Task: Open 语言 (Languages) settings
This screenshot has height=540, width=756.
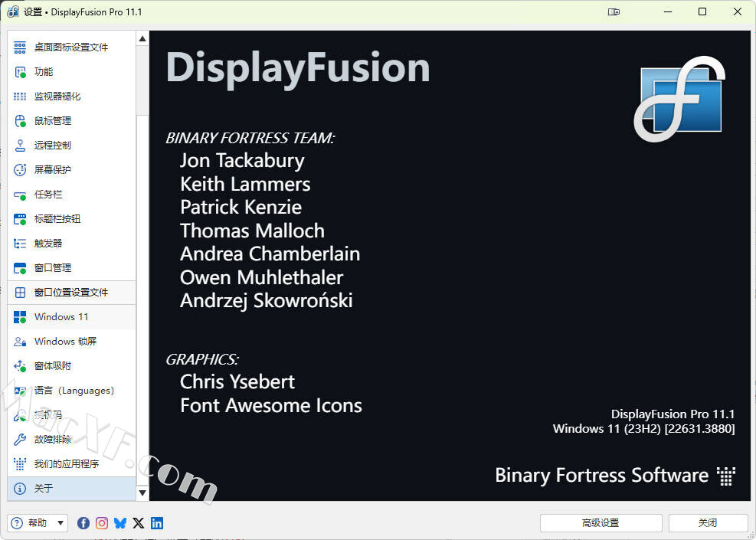Action: pyautogui.click(x=74, y=391)
